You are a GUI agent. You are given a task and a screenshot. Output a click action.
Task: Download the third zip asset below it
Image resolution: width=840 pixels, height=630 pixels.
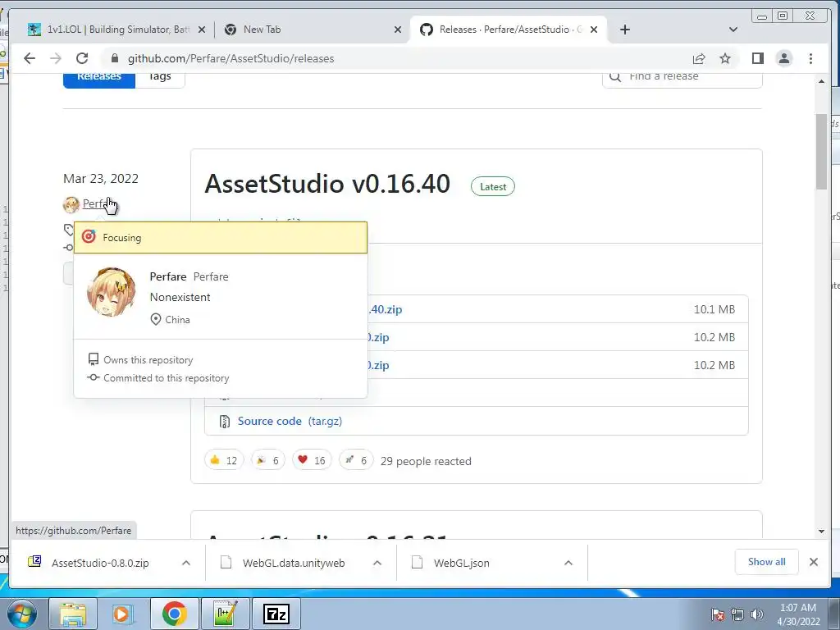pyautogui.click(x=378, y=365)
